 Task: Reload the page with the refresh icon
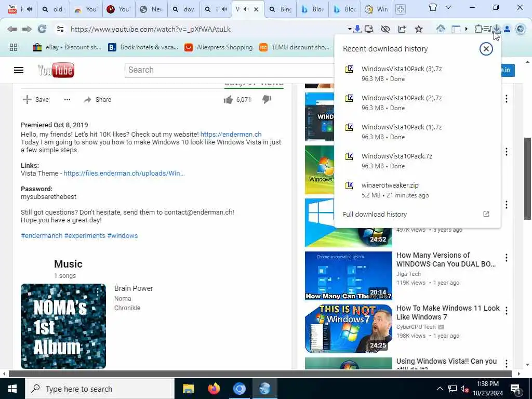(42, 29)
